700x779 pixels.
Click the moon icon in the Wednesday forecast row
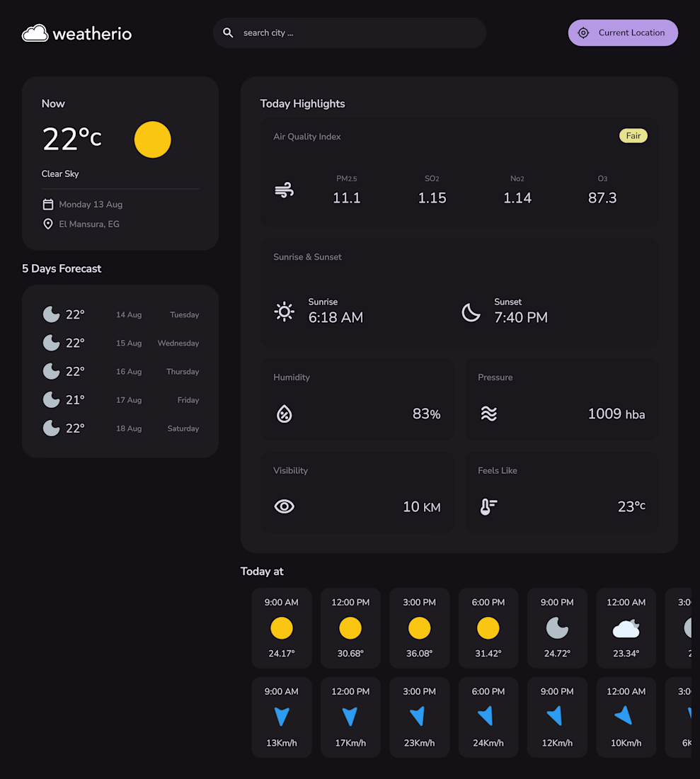[51, 343]
